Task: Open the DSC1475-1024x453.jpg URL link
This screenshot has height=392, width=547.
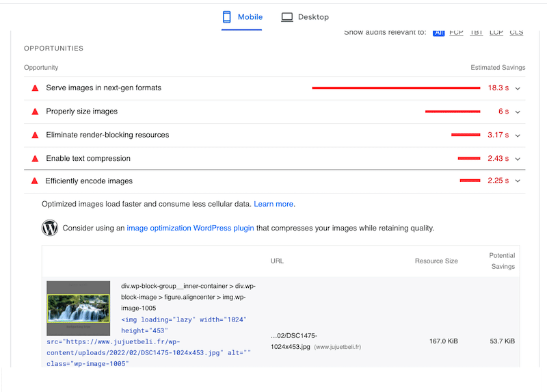Action: tap(294, 341)
